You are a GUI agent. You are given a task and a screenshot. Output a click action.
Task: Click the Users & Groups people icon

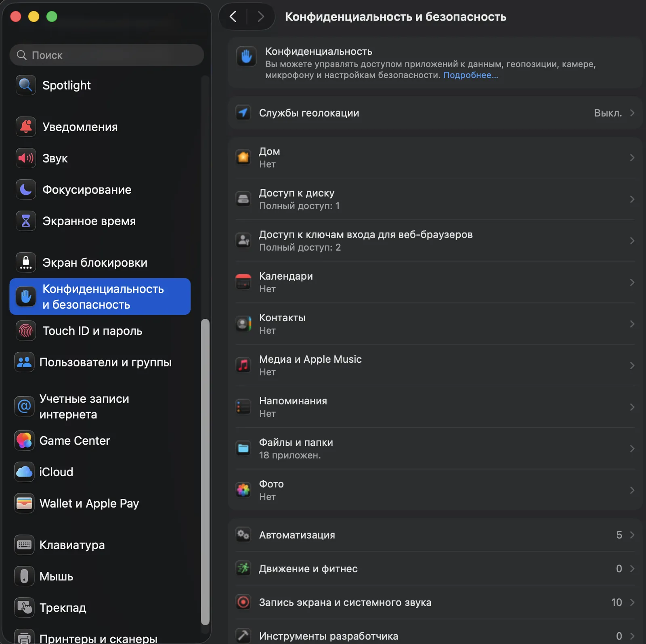coord(24,362)
